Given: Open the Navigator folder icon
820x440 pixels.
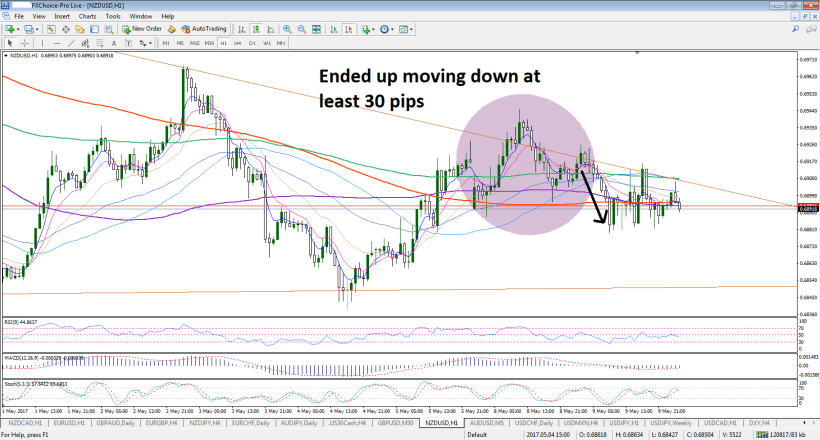Looking at the screenshot, I should 79,29.
